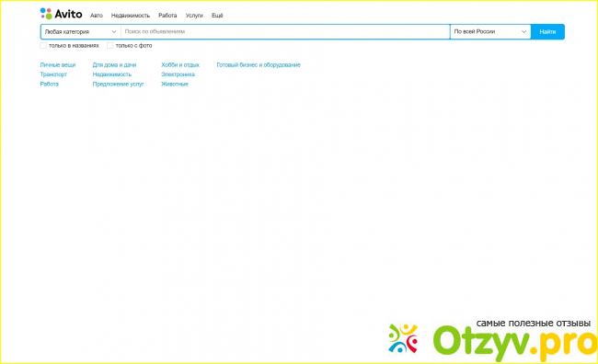Expand the 'Любая категория' dropdown

click(81, 31)
